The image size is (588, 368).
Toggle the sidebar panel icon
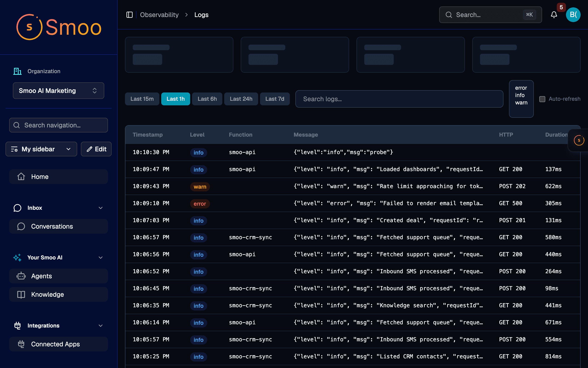[x=130, y=15]
